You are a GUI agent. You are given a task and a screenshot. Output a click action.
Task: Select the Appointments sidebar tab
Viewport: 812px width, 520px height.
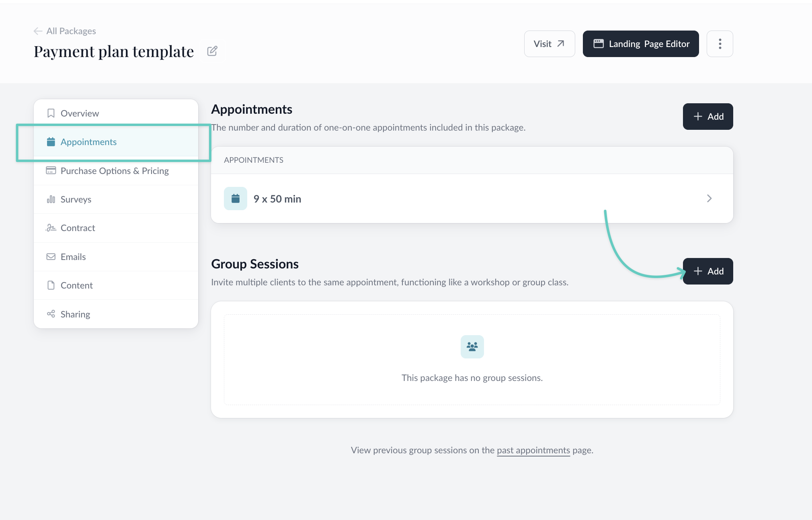(88, 142)
